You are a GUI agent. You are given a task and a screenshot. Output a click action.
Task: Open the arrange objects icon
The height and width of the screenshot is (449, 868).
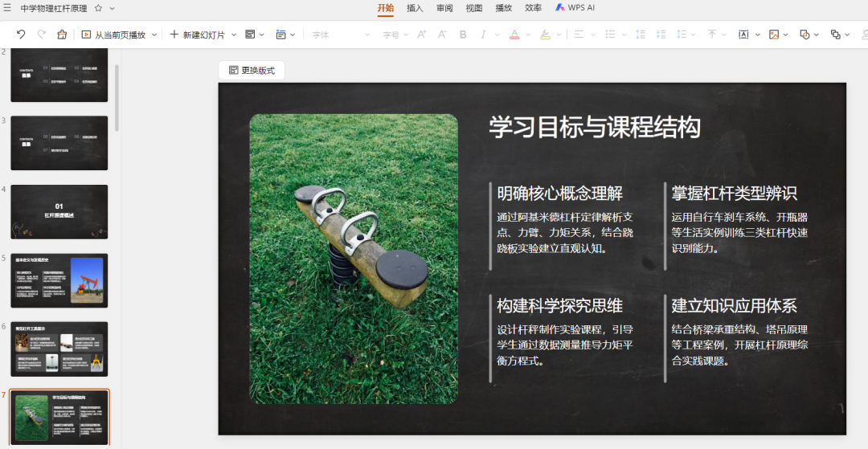(x=835, y=35)
